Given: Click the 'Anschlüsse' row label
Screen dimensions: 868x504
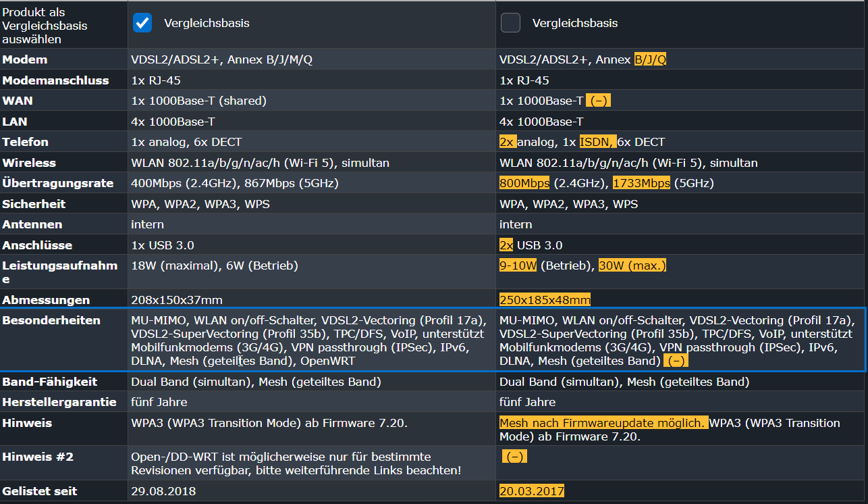Looking at the screenshot, I should point(37,245).
